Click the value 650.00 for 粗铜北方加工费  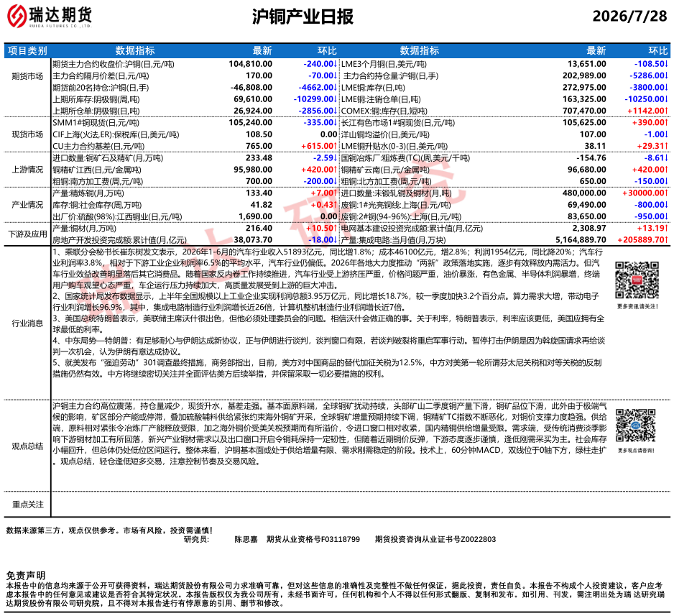point(593,181)
